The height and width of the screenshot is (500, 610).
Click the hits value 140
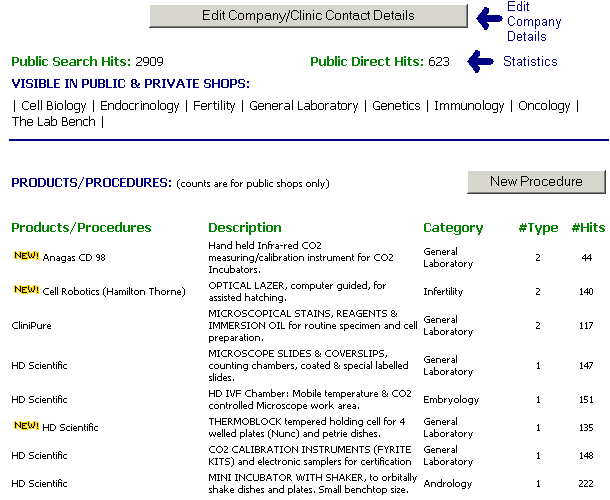pyautogui.click(x=586, y=292)
